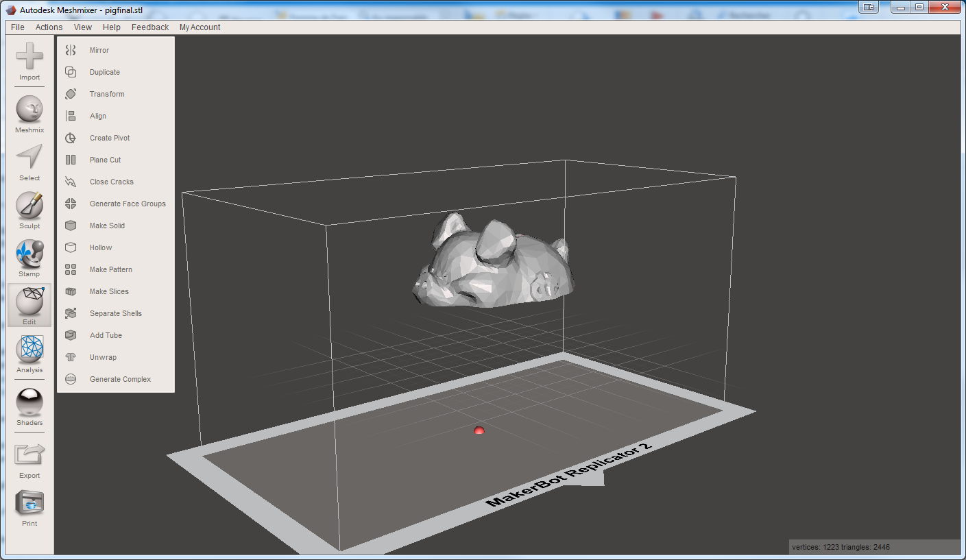This screenshot has height=560, width=966.
Task: Click the Meshmixer title bar app icon
Action: 12,10
